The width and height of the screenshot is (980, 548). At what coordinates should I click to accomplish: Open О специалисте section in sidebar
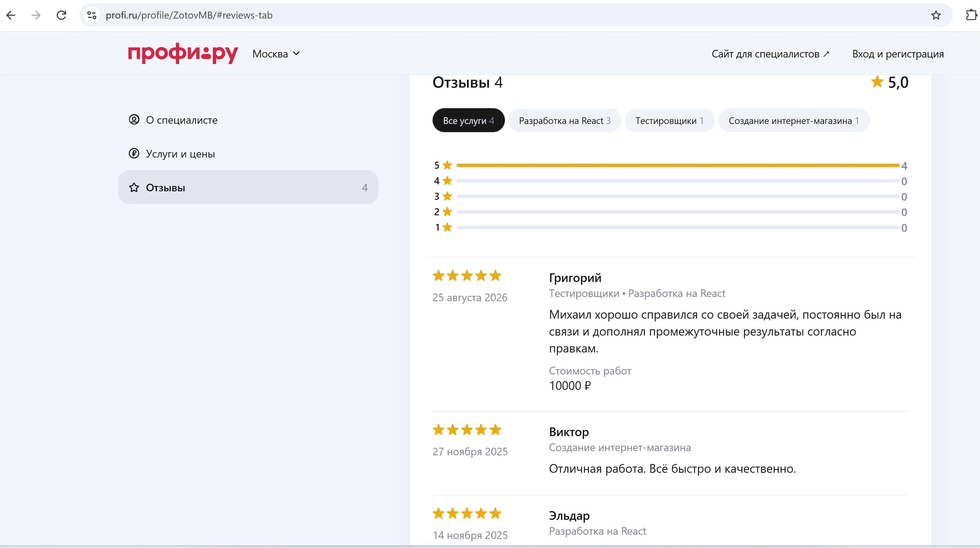(x=248, y=119)
